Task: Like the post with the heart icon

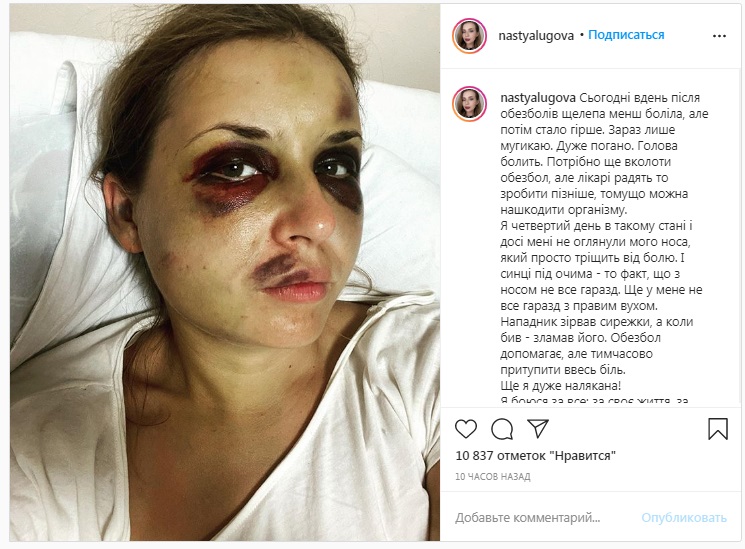Action: [x=466, y=429]
